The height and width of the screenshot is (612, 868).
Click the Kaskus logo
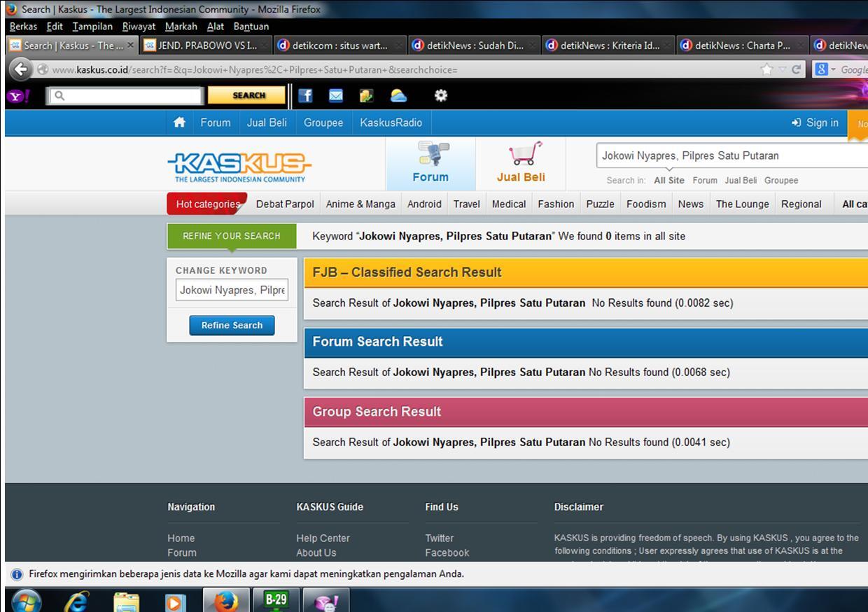coord(239,167)
